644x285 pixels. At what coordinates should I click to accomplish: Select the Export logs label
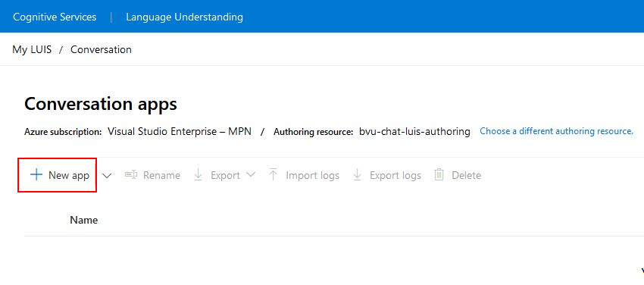[395, 175]
